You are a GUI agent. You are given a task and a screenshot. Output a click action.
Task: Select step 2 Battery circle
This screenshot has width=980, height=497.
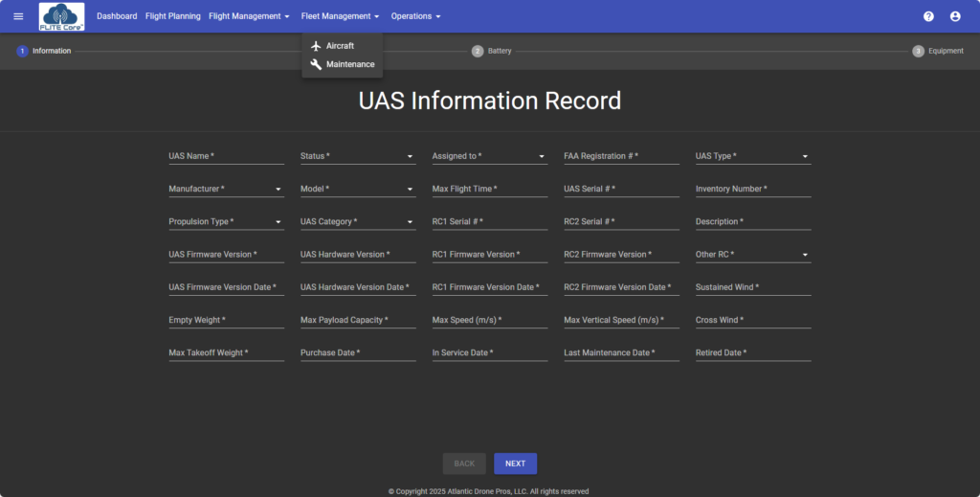[x=478, y=51]
